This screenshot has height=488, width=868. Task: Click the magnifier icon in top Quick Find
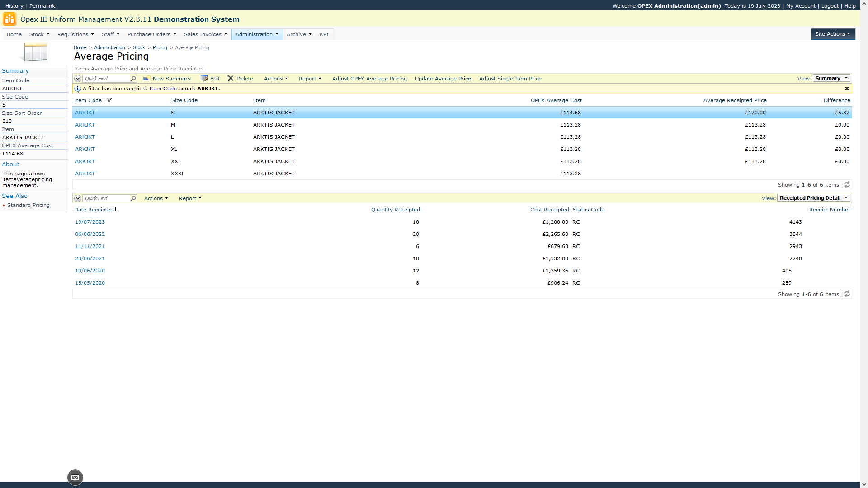tap(133, 79)
